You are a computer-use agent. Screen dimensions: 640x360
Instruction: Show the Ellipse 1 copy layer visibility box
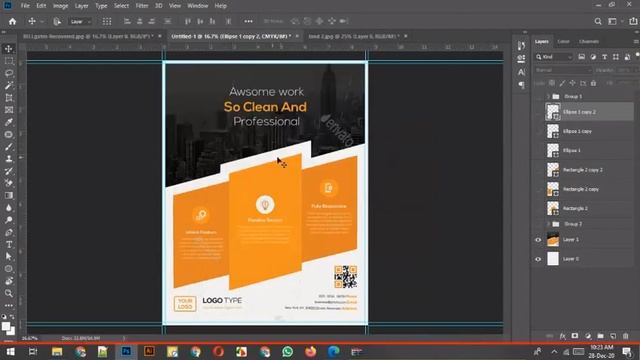538,131
